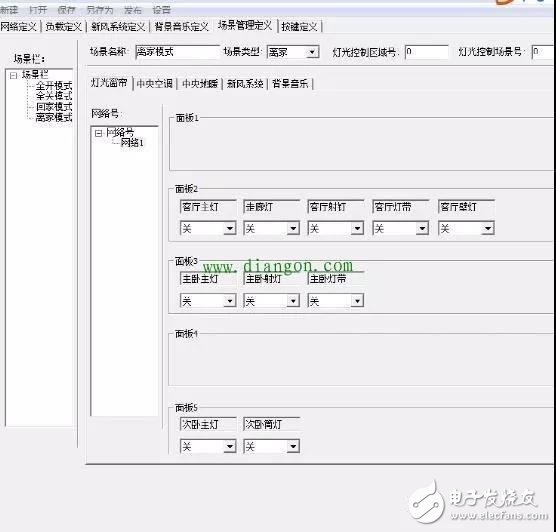Open the 场景类型 dropdown
Viewport: 556px width, 532px height.
pos(312,52)
